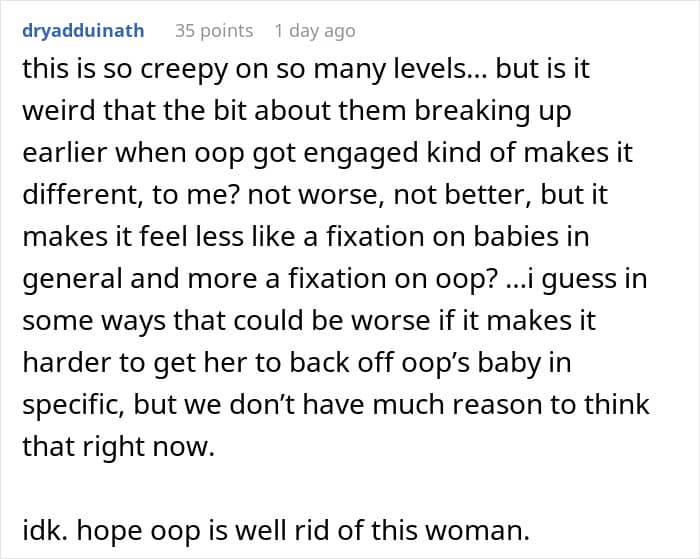Open the '1 day ago' timestamp permalink
This screenshot has width=700, height=559.
[314, 31]
